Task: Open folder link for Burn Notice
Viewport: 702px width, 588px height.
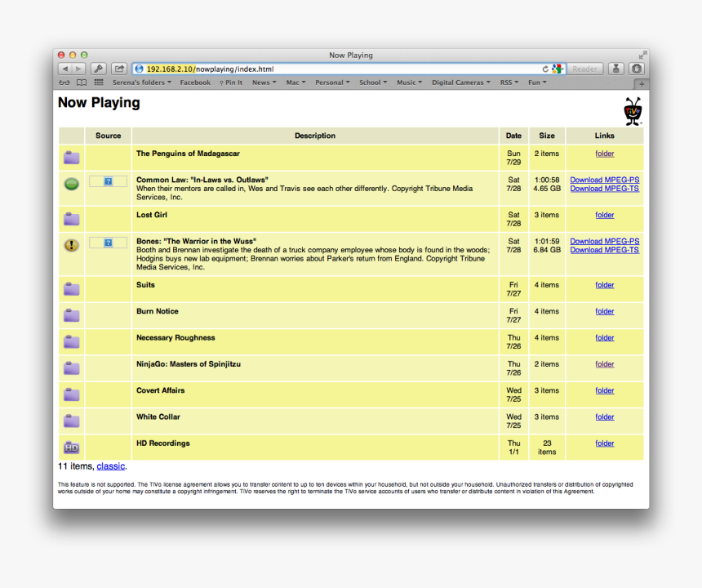Action: pyautogui.click(x=604, y=311)
